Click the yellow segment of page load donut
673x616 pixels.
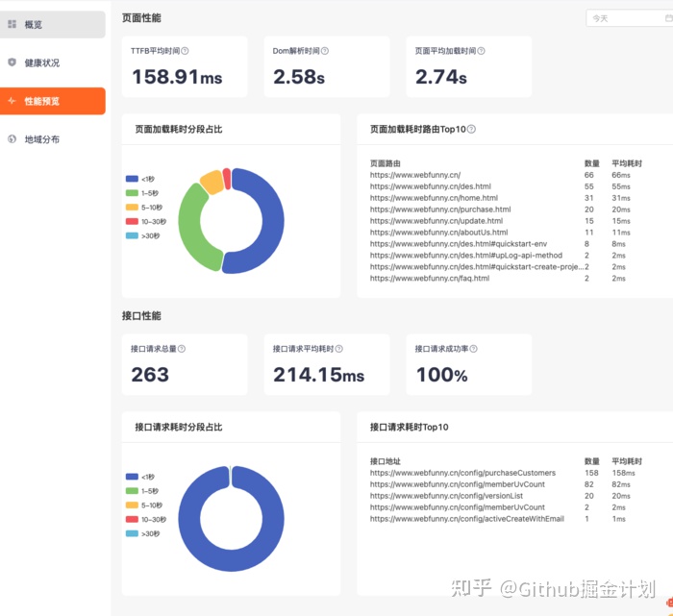point(212,182)
